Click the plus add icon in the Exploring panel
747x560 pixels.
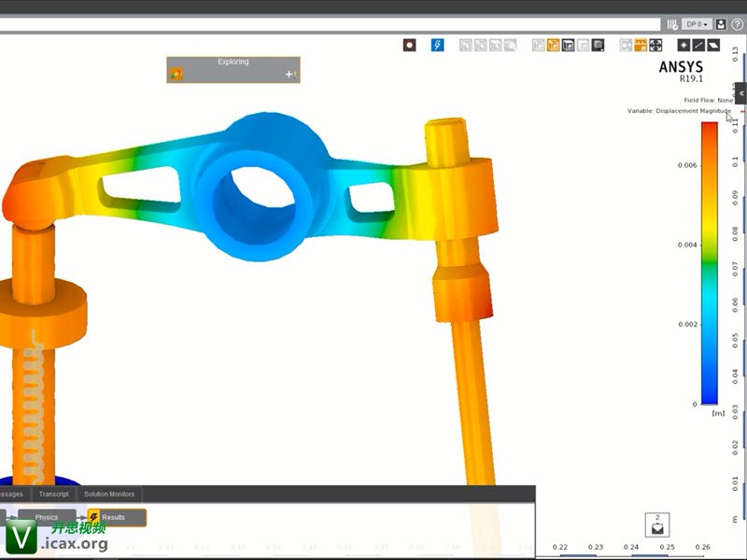point(290,75)
